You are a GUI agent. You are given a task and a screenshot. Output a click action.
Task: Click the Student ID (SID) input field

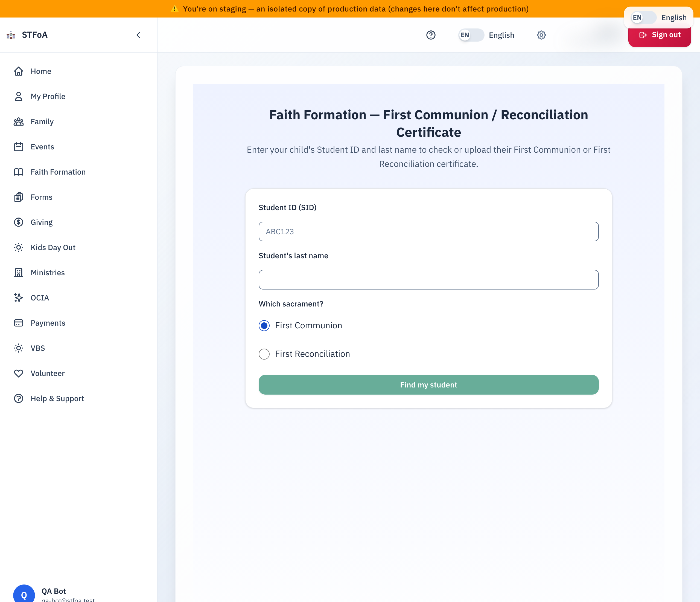428,231
